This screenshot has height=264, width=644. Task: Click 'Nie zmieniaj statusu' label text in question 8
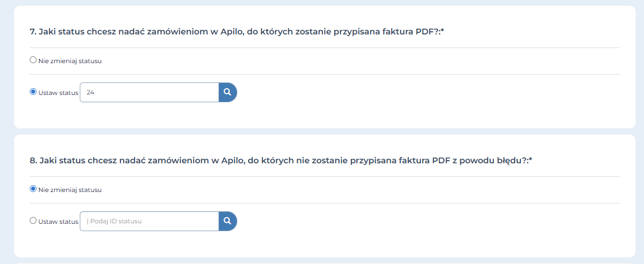click(x=70, y=190)
